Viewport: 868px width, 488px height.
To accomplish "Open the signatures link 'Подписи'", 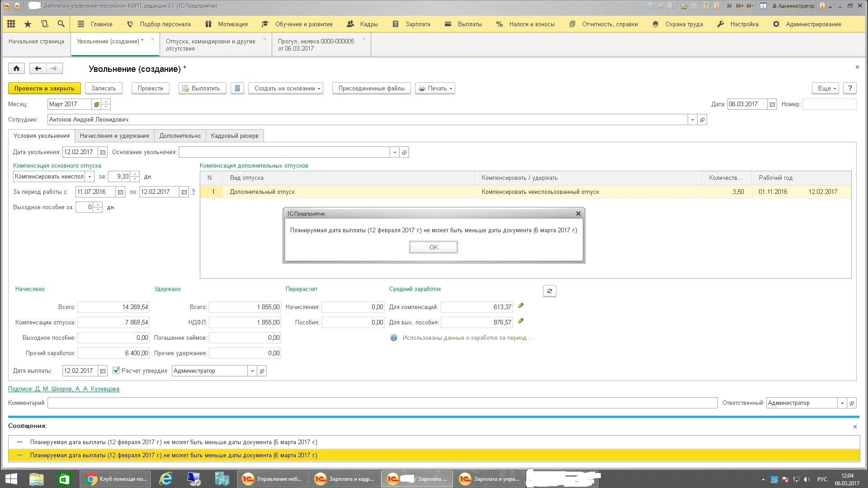I will [x=64, y=389].
